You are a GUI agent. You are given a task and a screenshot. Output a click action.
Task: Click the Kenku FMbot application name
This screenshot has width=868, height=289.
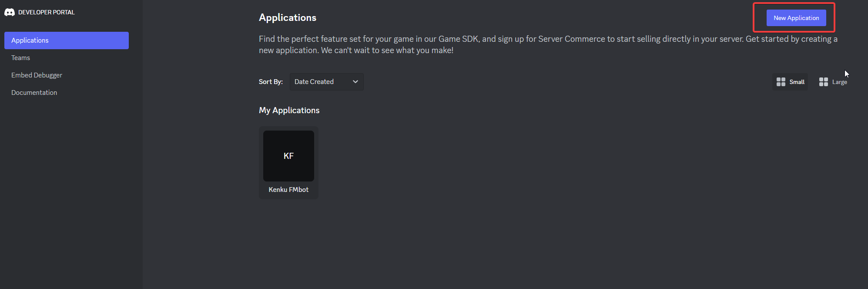(288, 190)
